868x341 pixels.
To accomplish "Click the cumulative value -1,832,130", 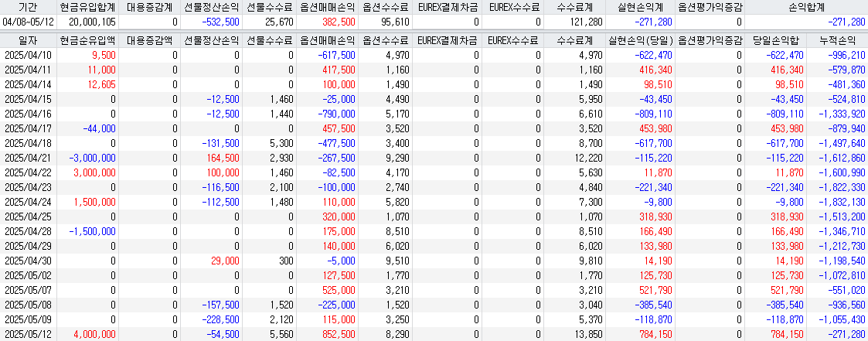I will click(x=842, y=202).
